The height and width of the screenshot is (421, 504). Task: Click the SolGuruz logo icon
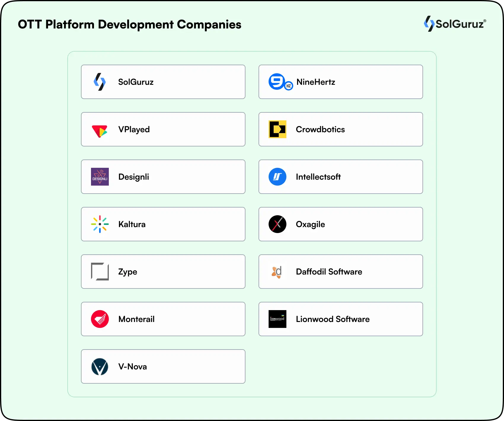99,82
